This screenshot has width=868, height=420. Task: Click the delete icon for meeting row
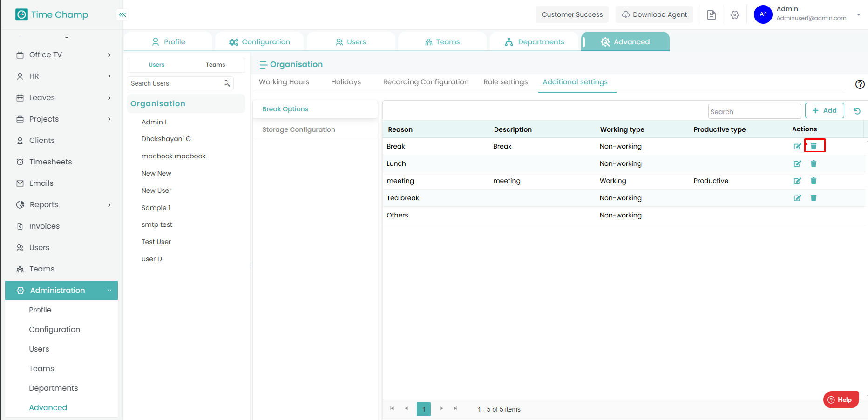(814, 181)
